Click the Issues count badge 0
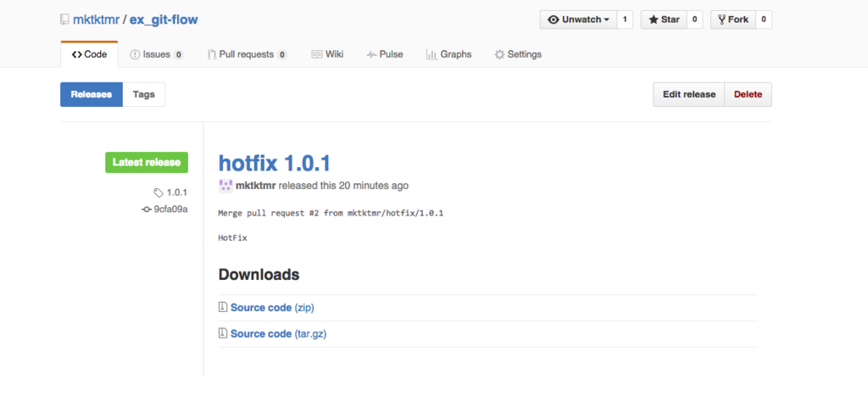 point(178,55)
